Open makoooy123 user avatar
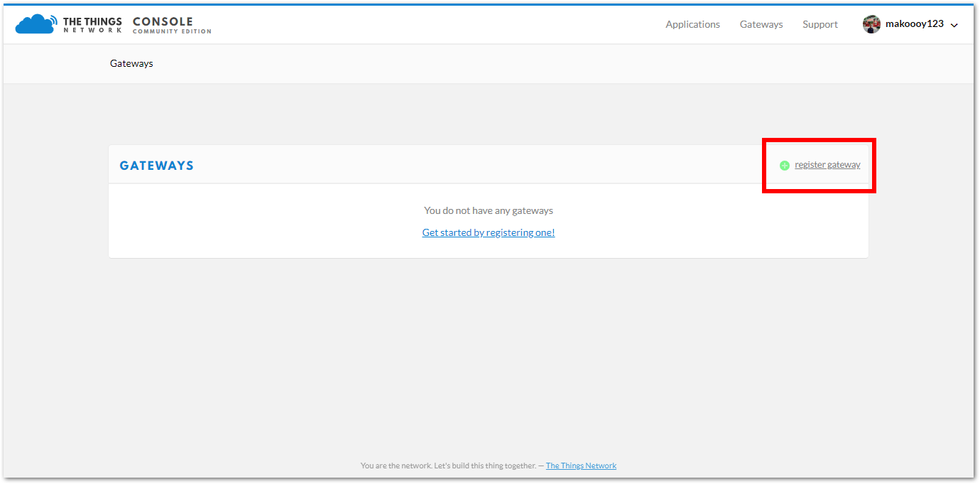 tap(871, 24)
